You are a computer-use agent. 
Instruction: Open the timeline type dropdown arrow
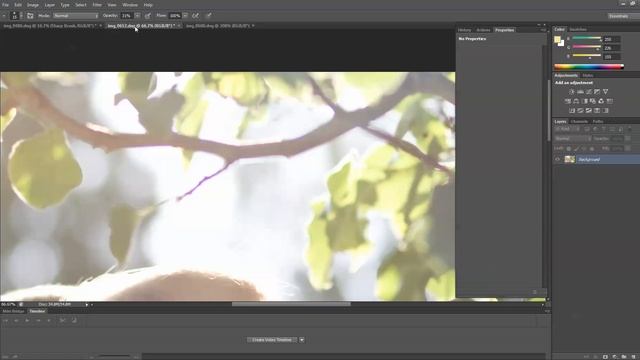[x=302, y=340]
